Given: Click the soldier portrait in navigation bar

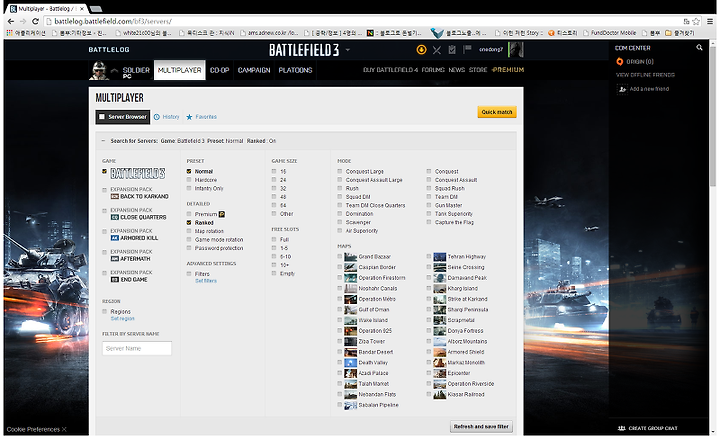Looking at the screenshot, I should pos(98,70).
